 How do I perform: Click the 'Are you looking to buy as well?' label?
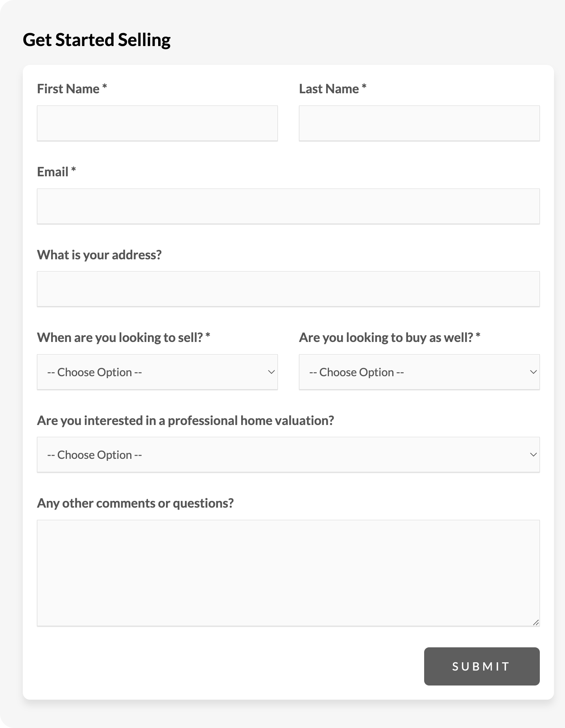click(x=386, y=338)
